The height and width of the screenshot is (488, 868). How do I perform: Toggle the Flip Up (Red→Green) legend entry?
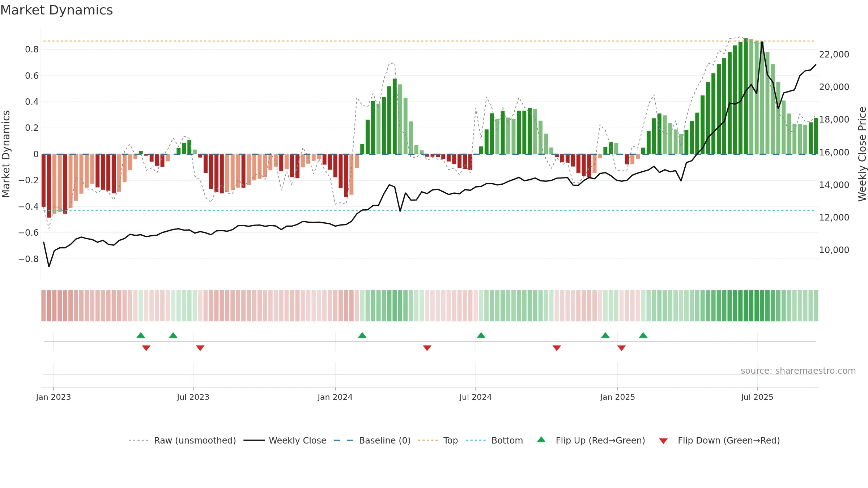[x=591, y=440]
